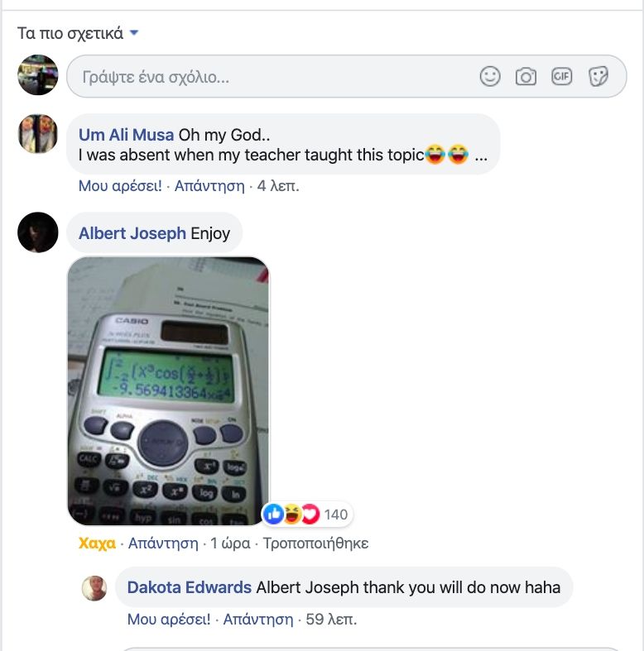Attach a photo using the camera icon
644x651 pixels.
[526, 77]
